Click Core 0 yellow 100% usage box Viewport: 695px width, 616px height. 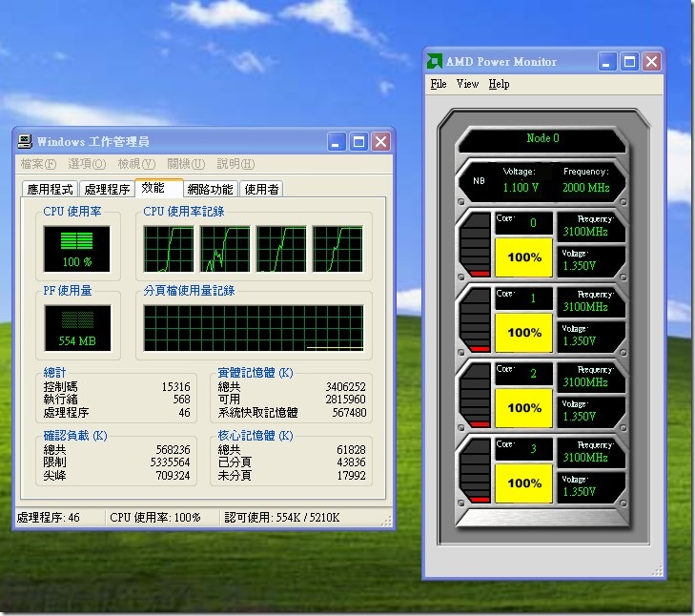click(x=524, y=257)
